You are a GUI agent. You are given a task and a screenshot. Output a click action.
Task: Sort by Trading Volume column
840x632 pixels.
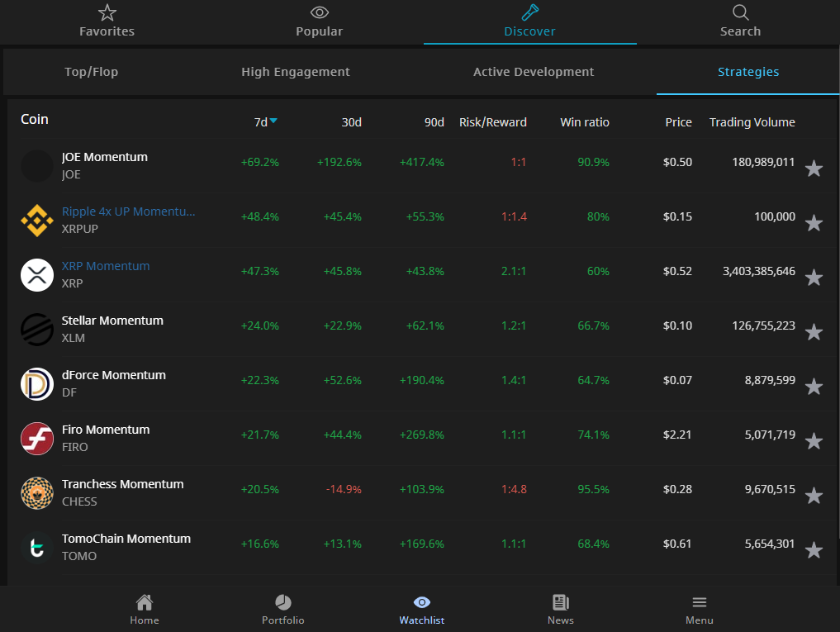(x=752, y=122)
